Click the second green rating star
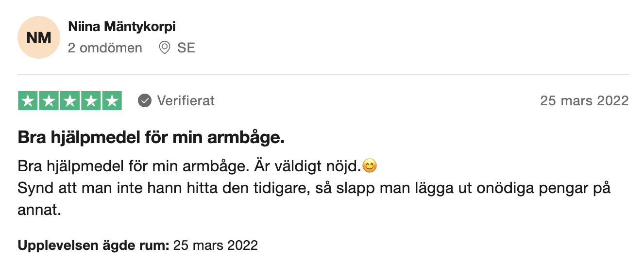This screenshot has height=262, width=644. point(49,101)
